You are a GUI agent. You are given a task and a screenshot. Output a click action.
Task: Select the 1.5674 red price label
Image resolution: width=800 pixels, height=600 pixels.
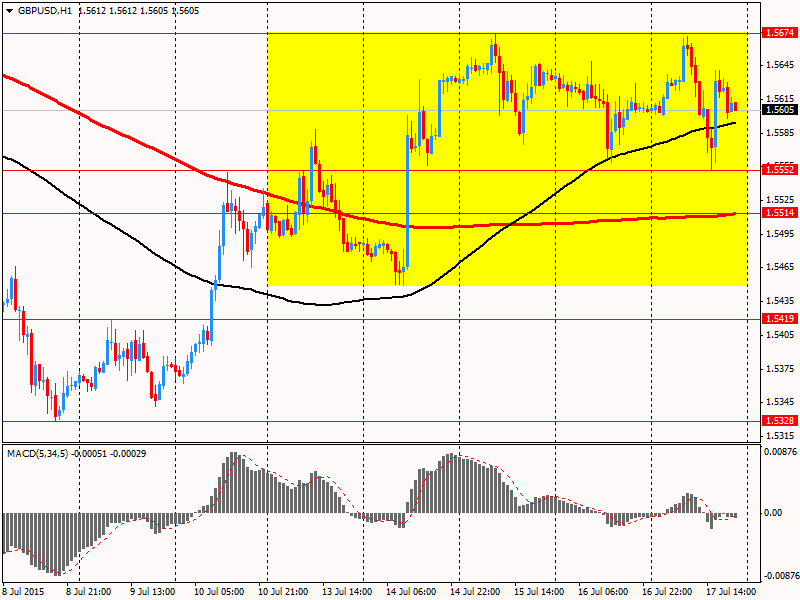[779, 33]
